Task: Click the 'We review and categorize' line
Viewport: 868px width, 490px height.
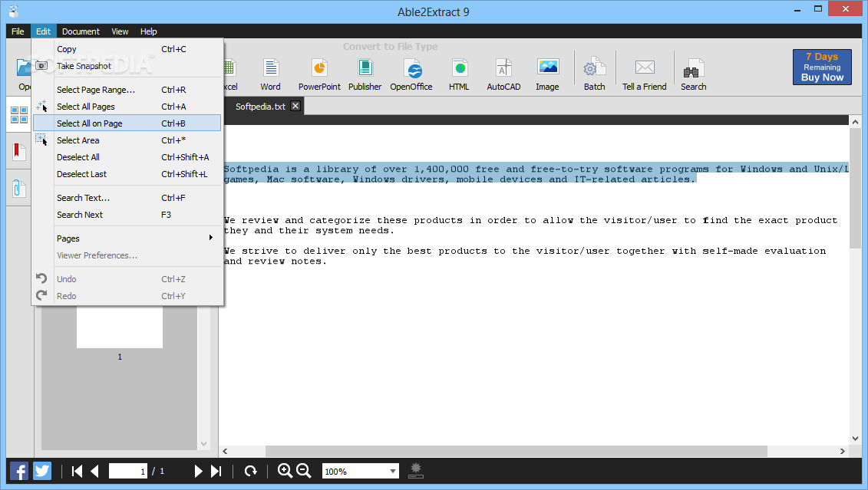Action: pos(530,220)
